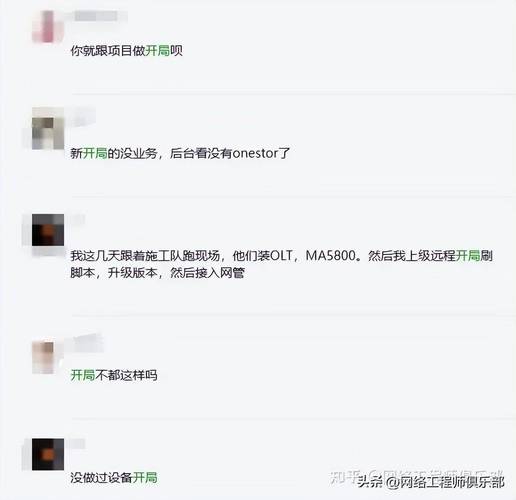Click the green '开局' after '远程'

coord(468,256)
